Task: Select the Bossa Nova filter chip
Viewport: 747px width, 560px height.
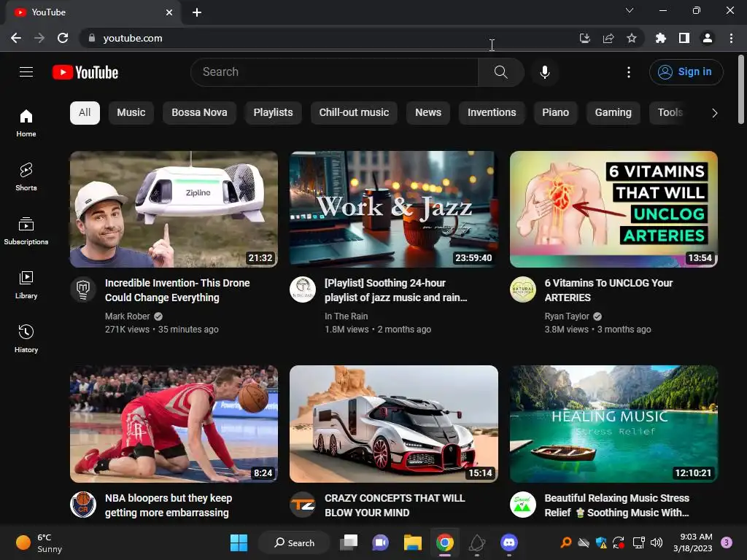Action: point(199,113)
